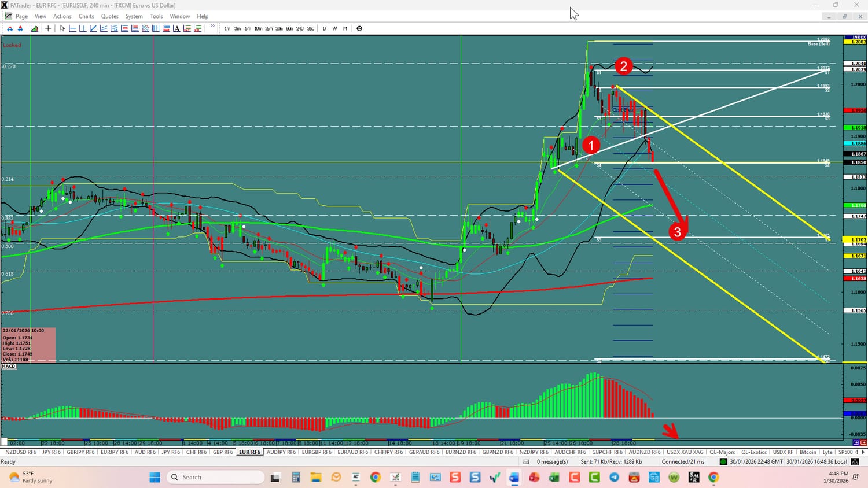
Task: Click the clock icon after timeframes
Action: [x=359, y=28]
